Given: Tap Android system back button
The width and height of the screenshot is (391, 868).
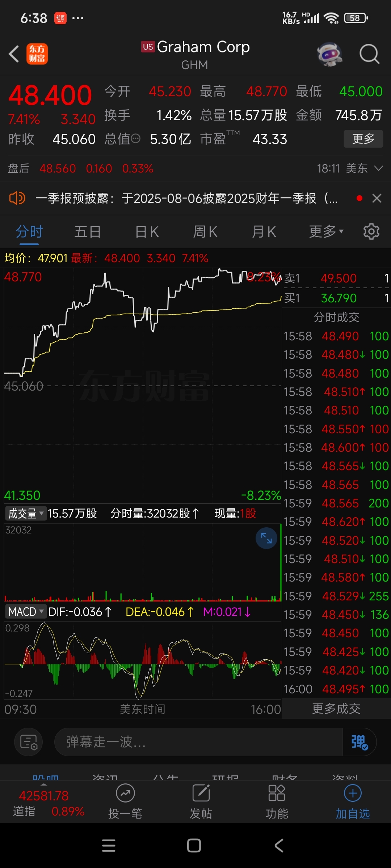Looking at the screenshot, I should click(279, 846).
